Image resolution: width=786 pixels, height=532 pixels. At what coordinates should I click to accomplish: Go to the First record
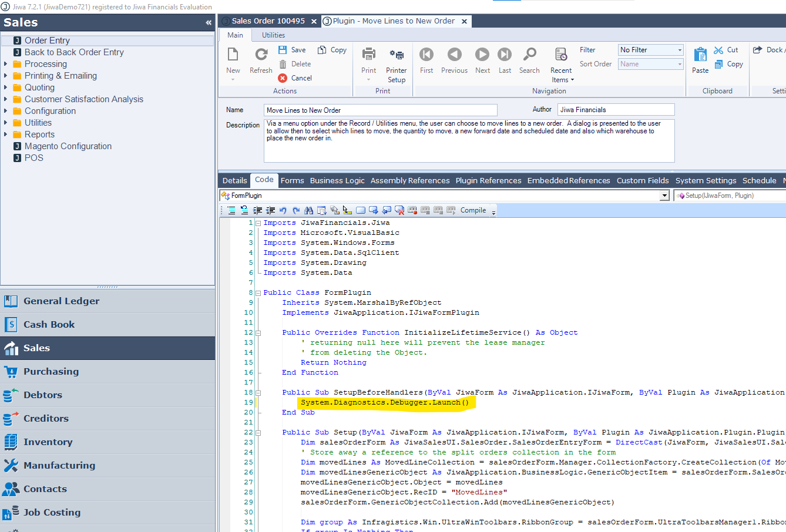tap(426, 55)
